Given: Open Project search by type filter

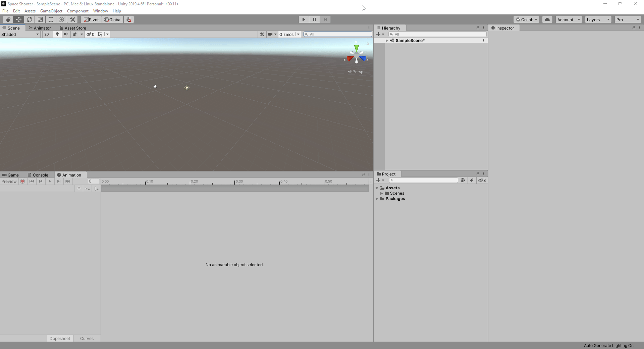Looking at the screenshot, I should [463, 180].
